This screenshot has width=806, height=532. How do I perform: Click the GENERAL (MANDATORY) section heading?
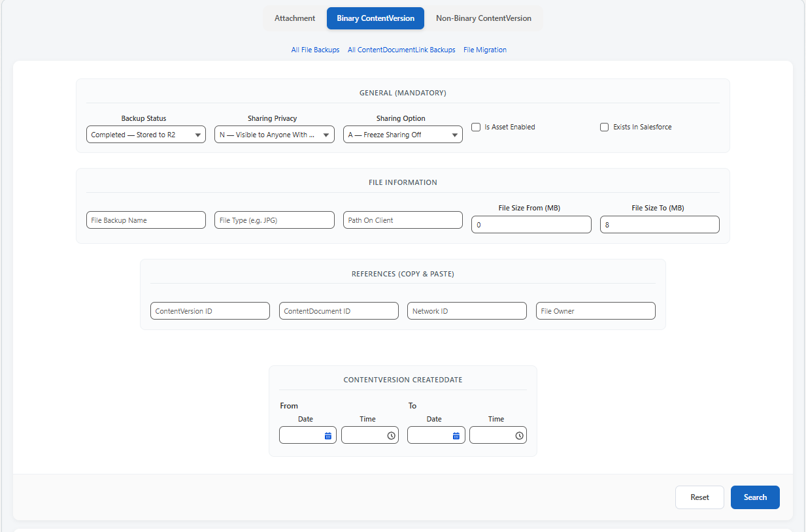click(x=403, y=93)
